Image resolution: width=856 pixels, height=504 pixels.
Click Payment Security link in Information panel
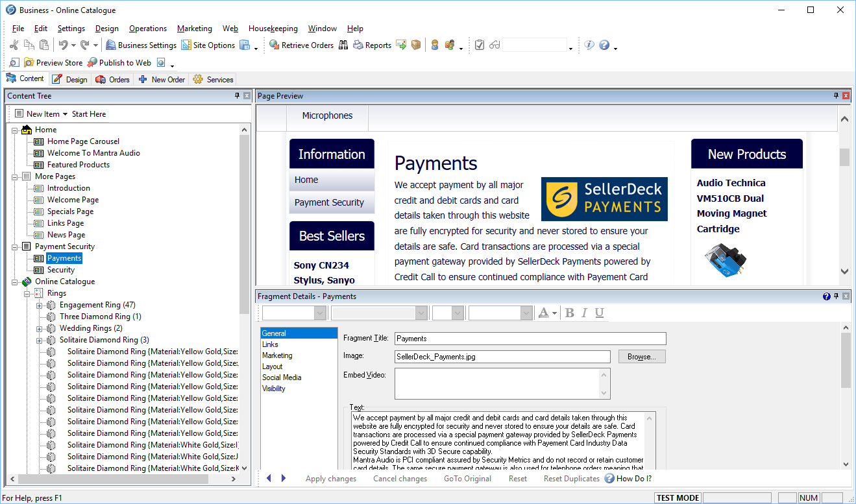pyautogui.click(x=329, y=202)
